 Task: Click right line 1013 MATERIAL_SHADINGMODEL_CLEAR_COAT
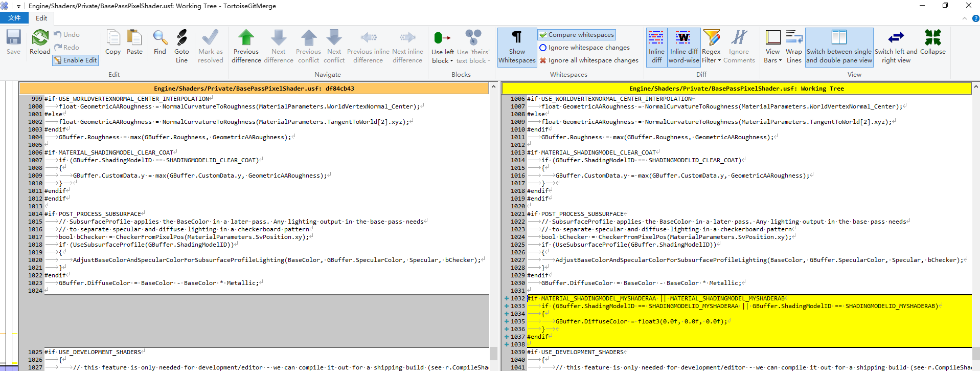point(749,152)
